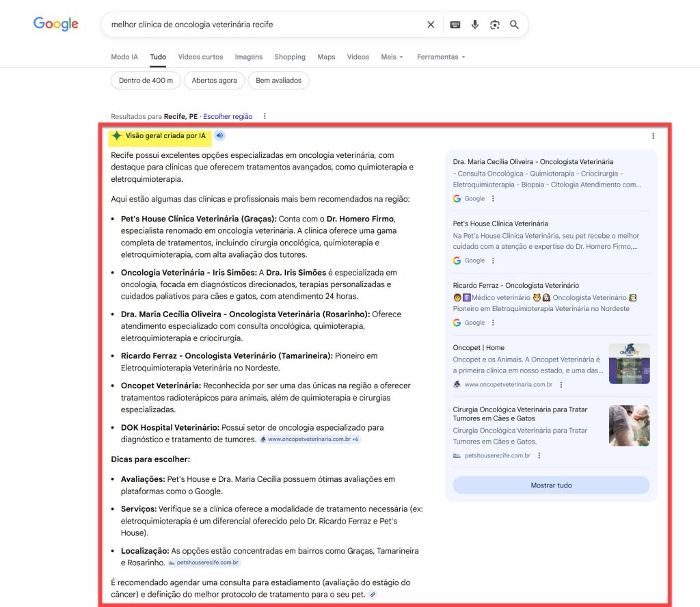Activate the Dentro de 400 m filter
The height and width of the screenshot is (607, 700).
(145, 80)
